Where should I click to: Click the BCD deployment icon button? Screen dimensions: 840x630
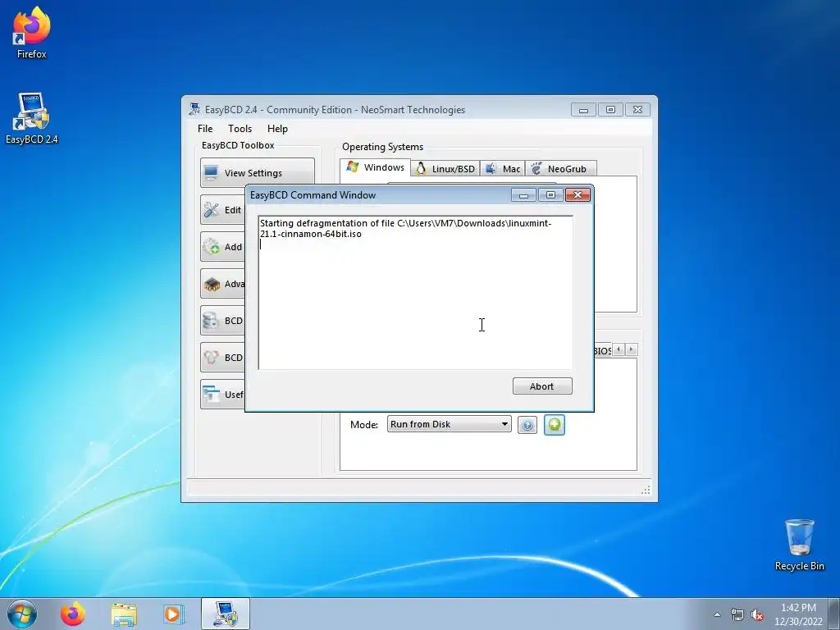pyautogui.click(x=222, y=358)
